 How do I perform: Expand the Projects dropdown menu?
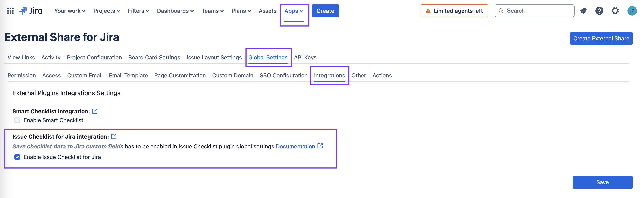click(106, 11)
